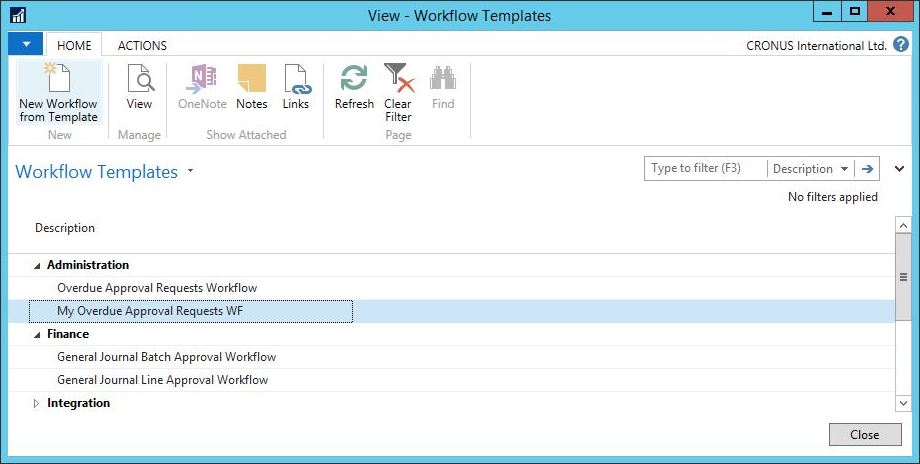Maximize the Workflow Templates window
The height and width of the screenshot is (464, 920).
tap(855, 12)
